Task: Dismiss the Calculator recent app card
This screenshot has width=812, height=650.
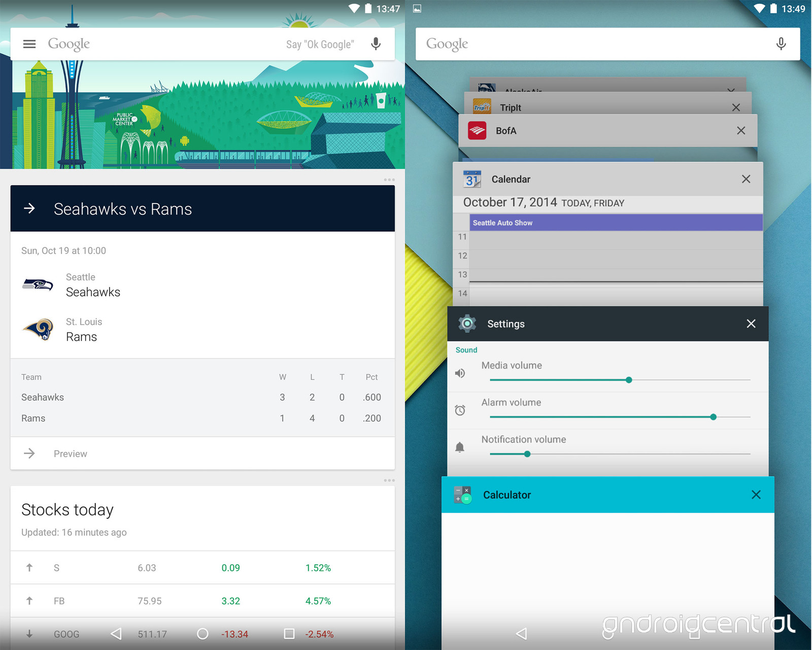Action: (x=756, y=495)
